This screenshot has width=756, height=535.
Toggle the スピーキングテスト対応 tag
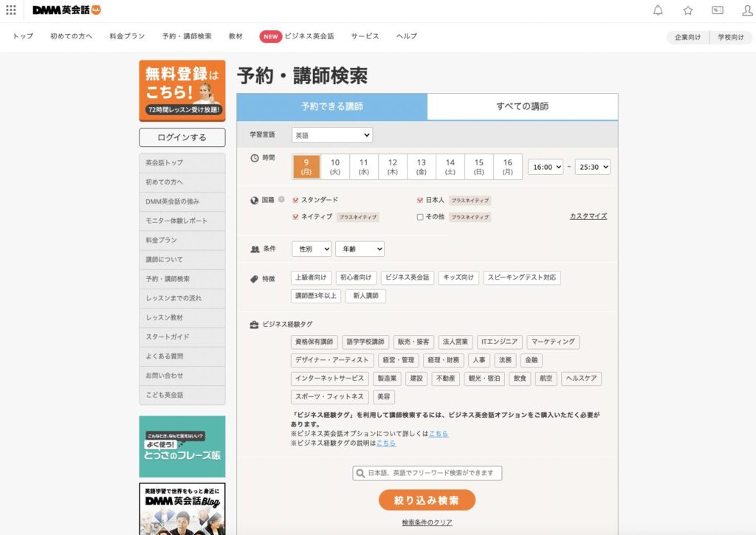point(522,277)
